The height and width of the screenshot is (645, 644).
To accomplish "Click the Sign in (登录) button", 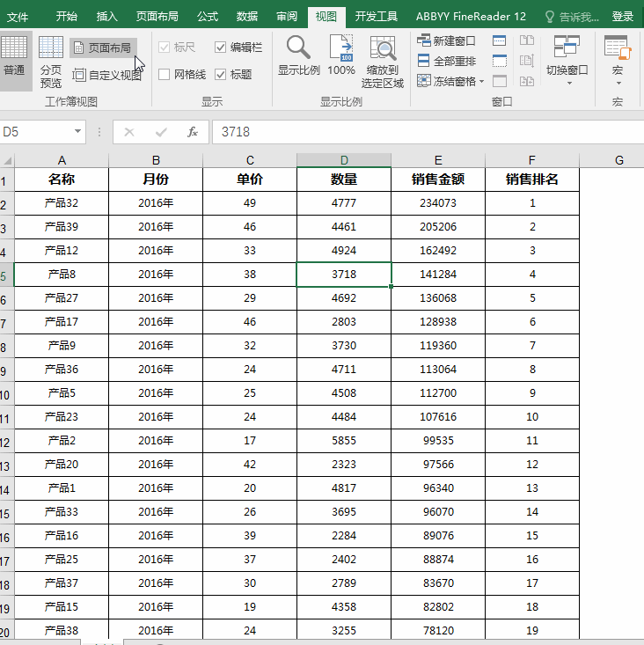I will point(622,16).
